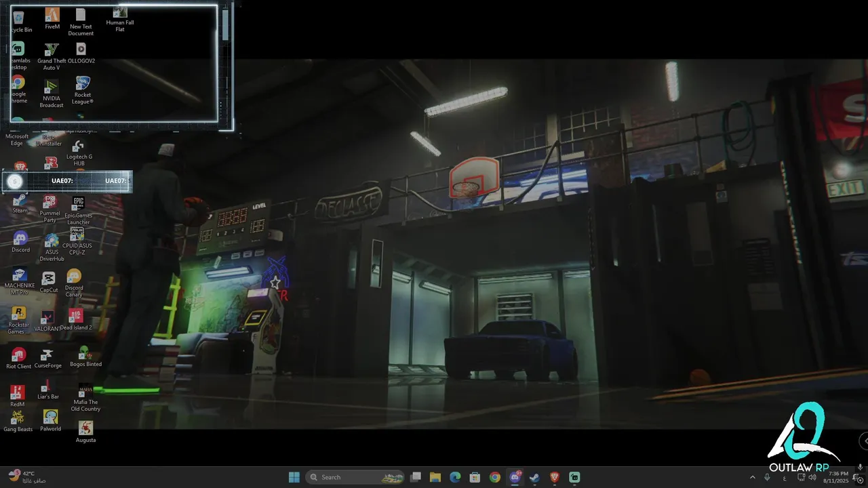Click the microphone icon in system tray
The image size is (868, 488).
767,477
